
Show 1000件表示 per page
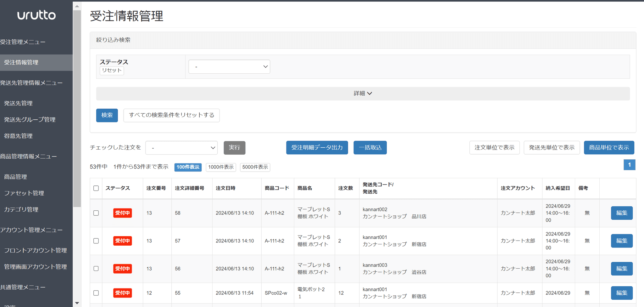click(221, 167)
